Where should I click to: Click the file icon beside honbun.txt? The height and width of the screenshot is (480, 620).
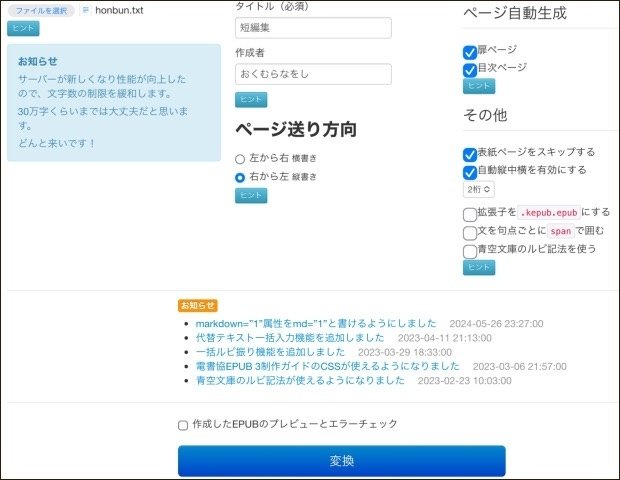(85, 10)
